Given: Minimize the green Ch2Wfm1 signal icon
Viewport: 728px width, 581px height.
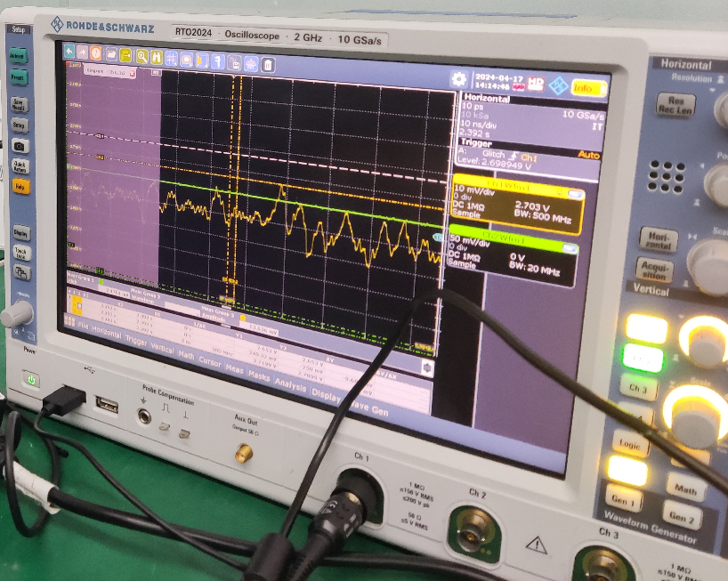Looking at the screenshot, I should point(570,248).
